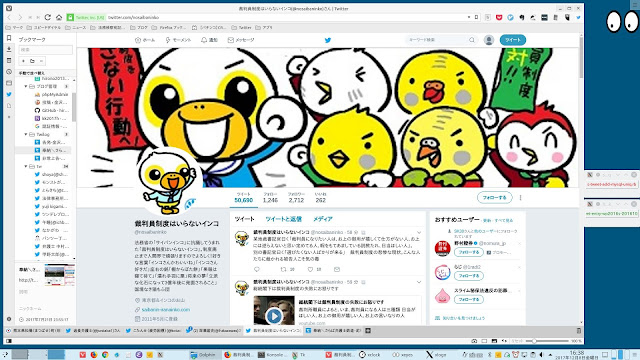640x360 pixels.
Task: View the フォロワー 2,712 count
Action: [296, 198]
